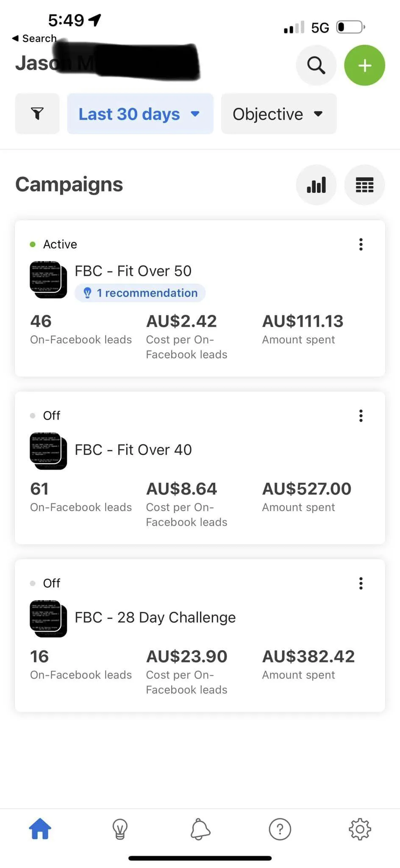Screen dimensions: 400x868
Task: Open more options for Fit Over 40
Action: point(361,416)
